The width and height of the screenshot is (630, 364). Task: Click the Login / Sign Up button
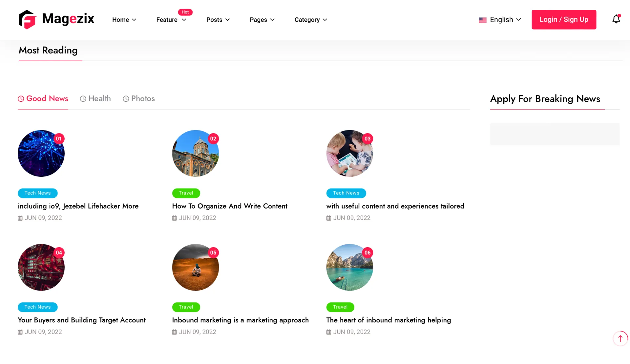pos(563,20)
